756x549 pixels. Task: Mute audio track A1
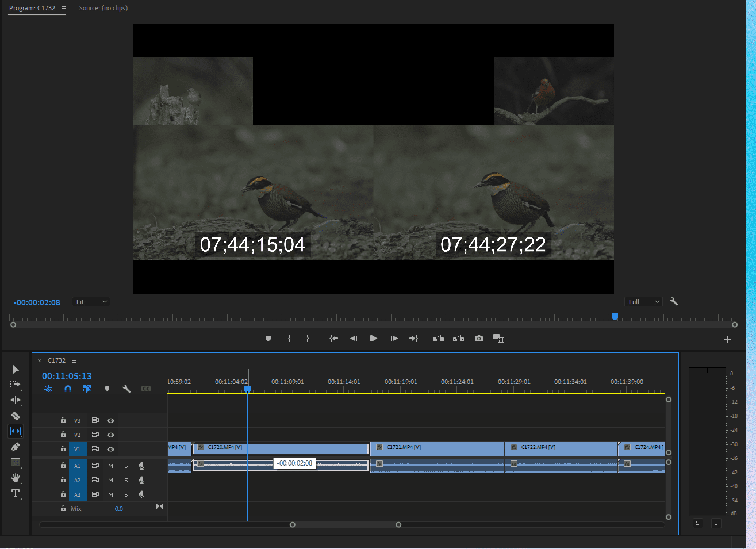(x=110, y=465)
